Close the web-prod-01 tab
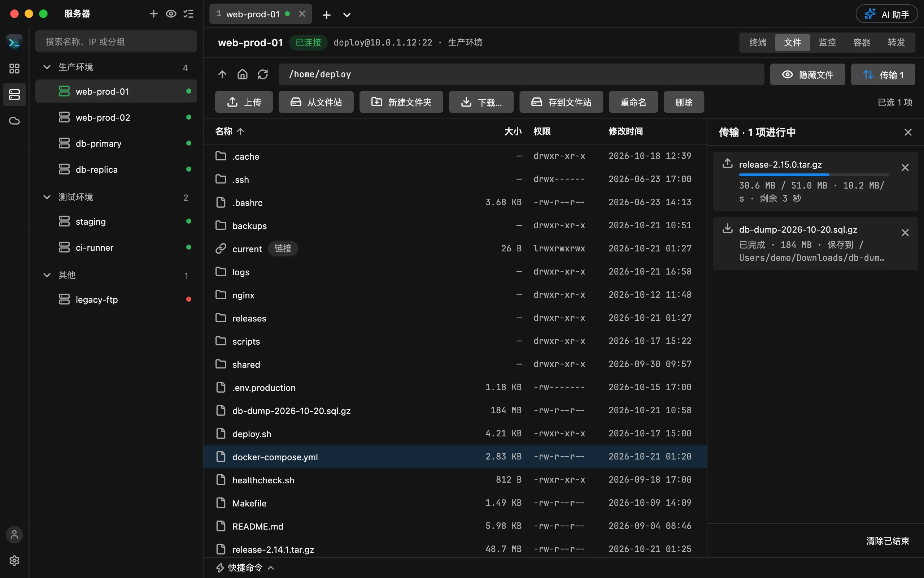 coord(302,14)
